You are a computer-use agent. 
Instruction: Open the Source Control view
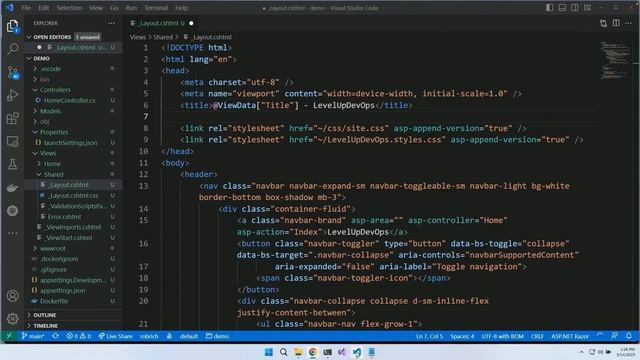point(13,73)
